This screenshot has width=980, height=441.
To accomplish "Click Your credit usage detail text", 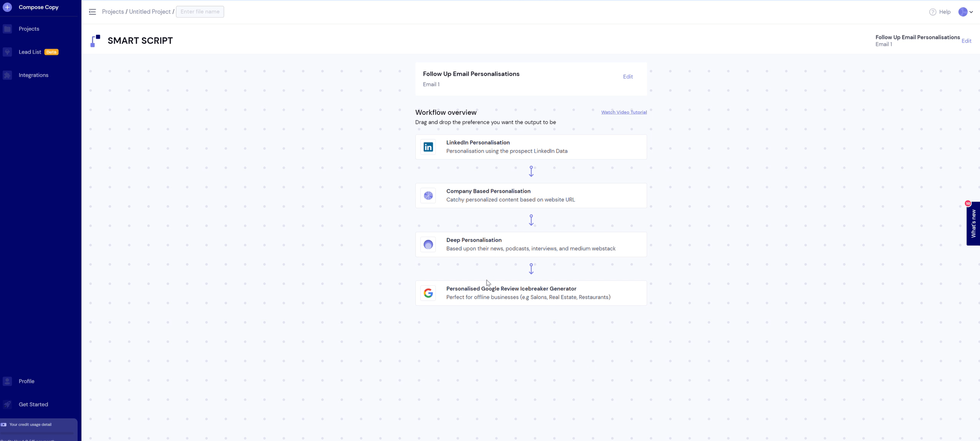I will pyautogui.click(x=31, y=425).
